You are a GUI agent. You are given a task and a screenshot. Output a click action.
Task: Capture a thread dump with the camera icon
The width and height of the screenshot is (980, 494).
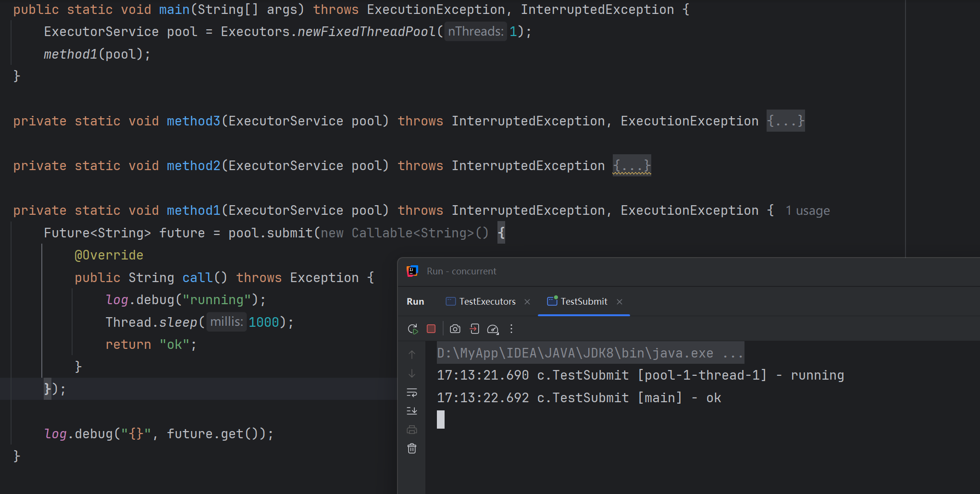pyautogui.click(x=455, y=329)
